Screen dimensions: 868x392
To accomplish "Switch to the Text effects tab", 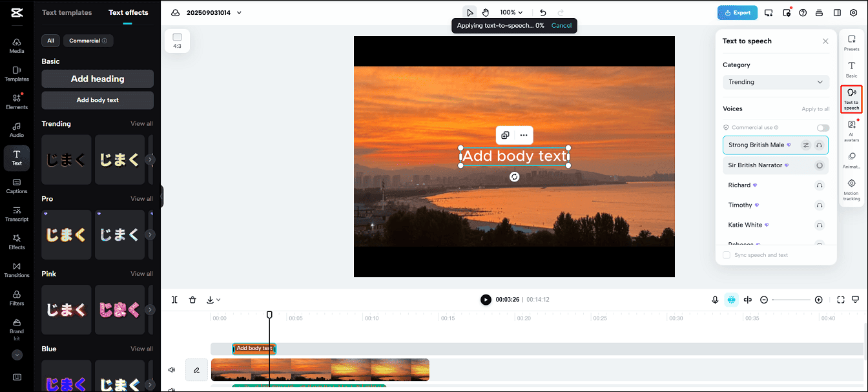I will click(129, 12).
